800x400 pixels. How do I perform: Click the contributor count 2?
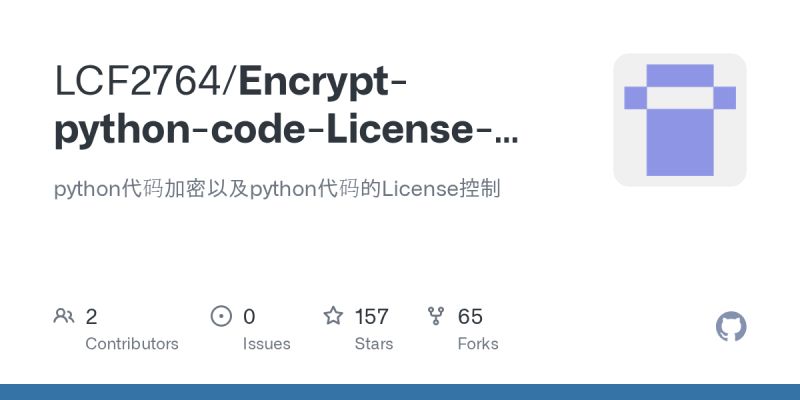tap(91, 317)
